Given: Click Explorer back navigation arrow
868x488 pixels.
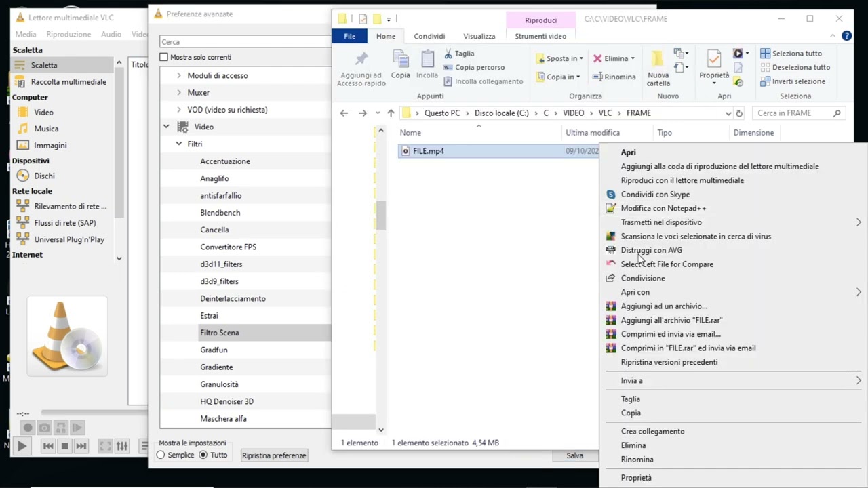Looking at the screenshot, I should [x=344, y=113].
